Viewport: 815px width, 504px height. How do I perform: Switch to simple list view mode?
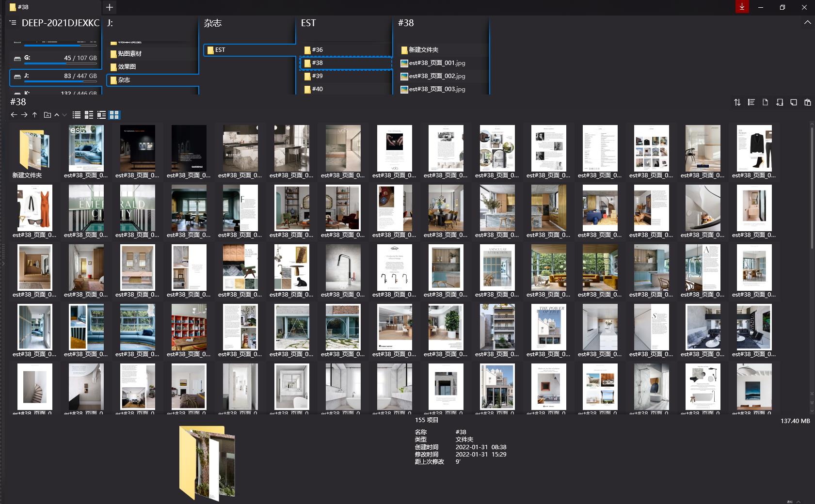click(x=77, y=115)
